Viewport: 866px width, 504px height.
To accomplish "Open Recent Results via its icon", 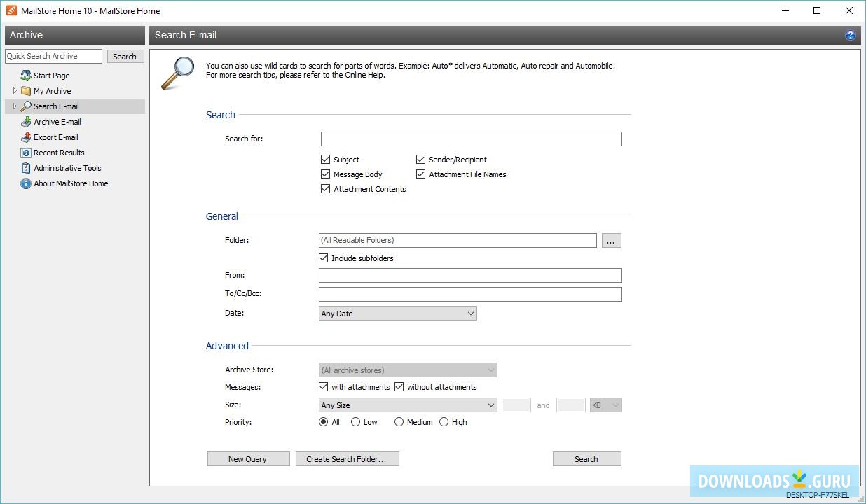I will tap(26, 153).
